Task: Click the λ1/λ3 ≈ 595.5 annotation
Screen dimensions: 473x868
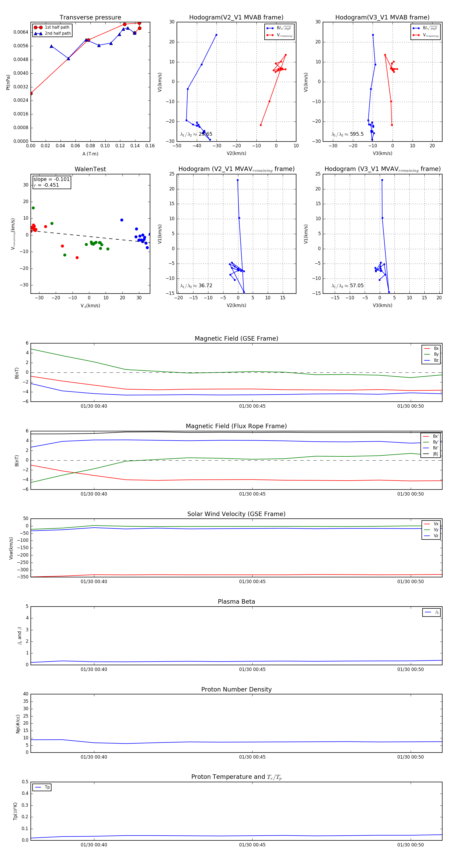Action: click(x=347, y=134)
